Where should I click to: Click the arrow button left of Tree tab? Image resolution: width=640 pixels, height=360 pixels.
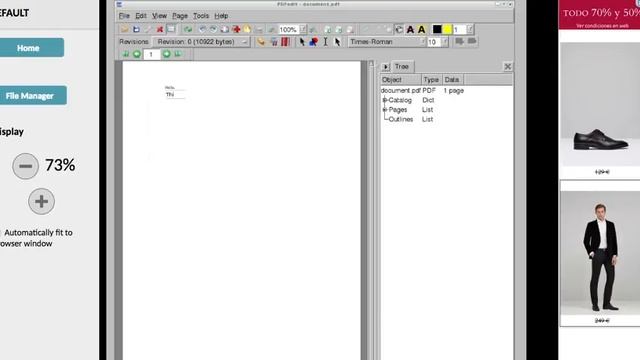[x=386, y=67]
